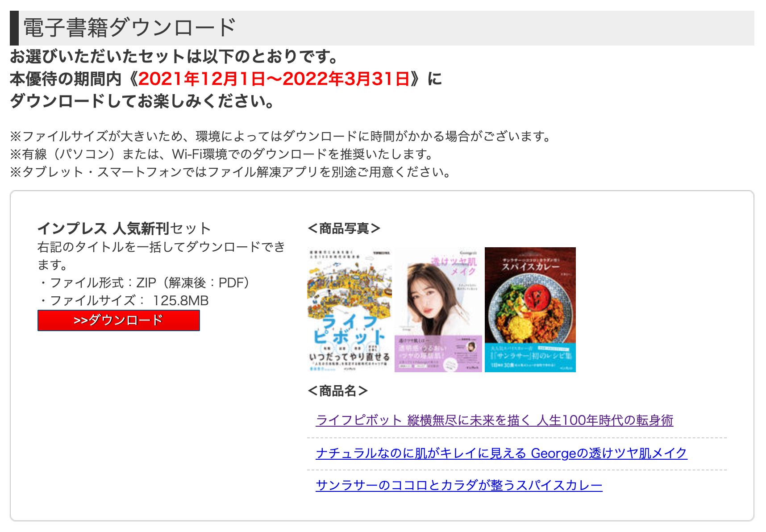766x532 pixels.
Task: Click the red date range 2021年12月1日〜2022年3月31日
Action: tap(274, 79)
